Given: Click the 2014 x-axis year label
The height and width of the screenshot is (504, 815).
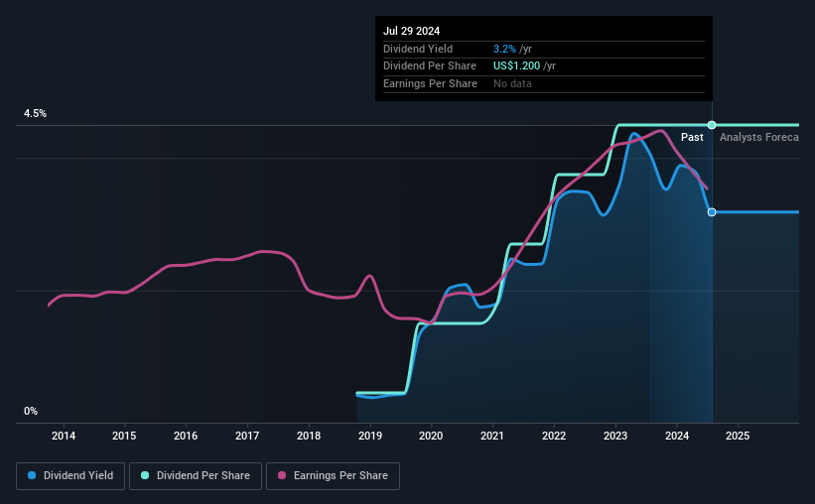Looking at the screenshot, I should 64,436.
